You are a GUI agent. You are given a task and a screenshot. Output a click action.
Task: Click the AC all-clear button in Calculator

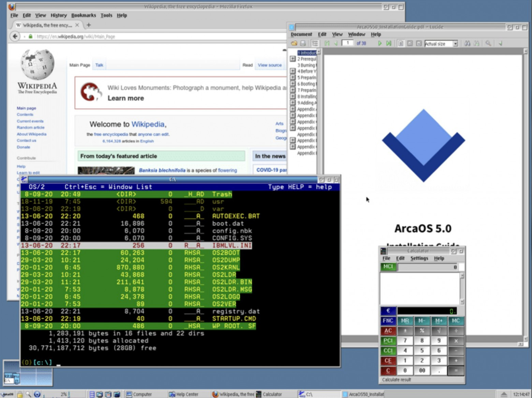(388, 331)
